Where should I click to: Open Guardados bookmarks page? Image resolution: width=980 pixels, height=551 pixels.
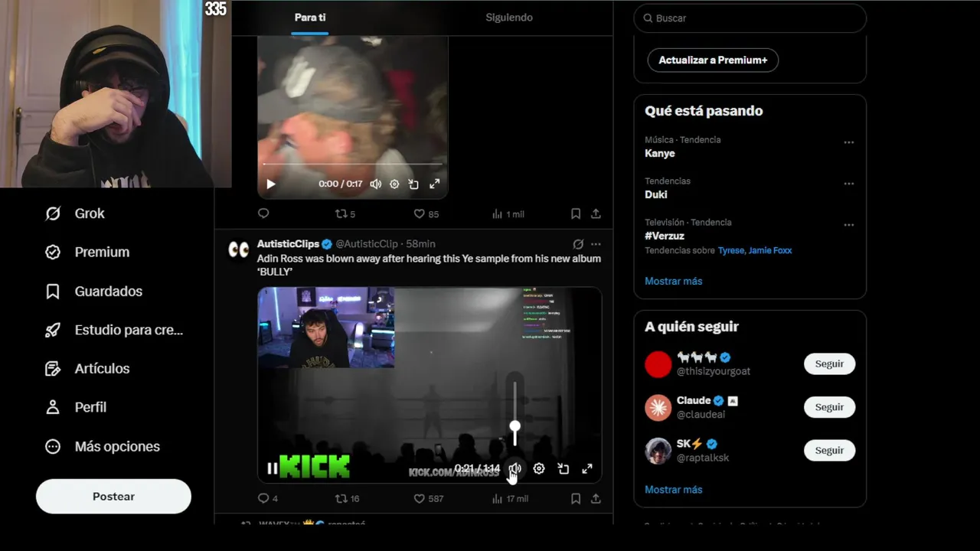click(x=94, y=291)
